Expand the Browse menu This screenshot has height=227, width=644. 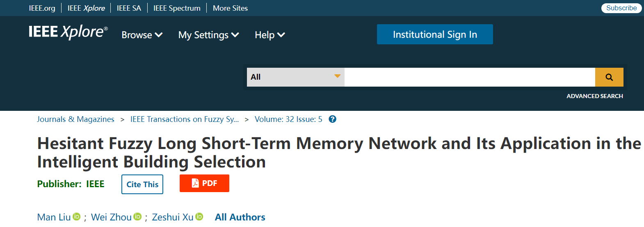click(x=142, y=35)
